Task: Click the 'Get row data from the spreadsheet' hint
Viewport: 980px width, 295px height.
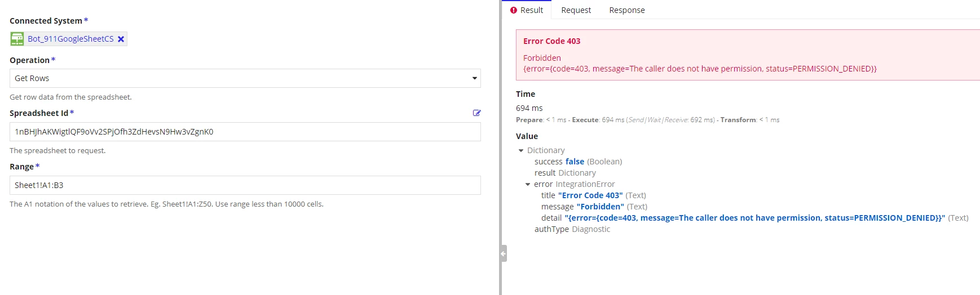Action: point(70,97)
